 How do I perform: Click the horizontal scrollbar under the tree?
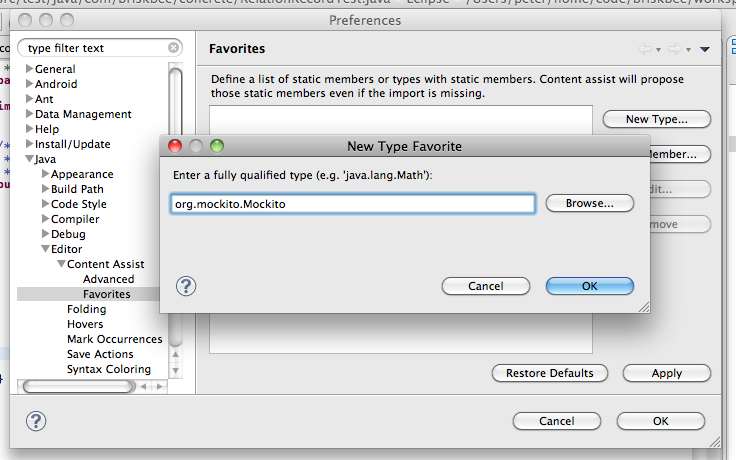point(78,386)
